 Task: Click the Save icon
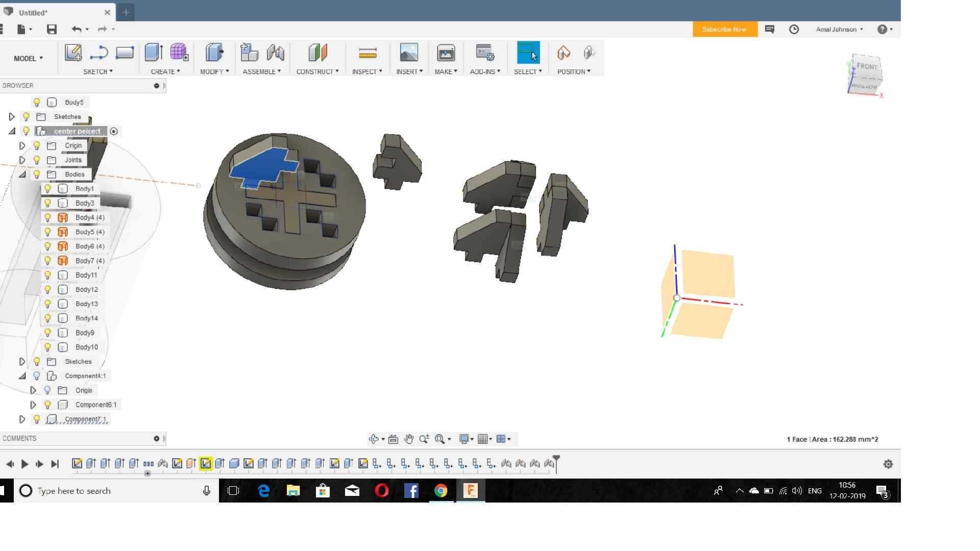click(52, 29)
